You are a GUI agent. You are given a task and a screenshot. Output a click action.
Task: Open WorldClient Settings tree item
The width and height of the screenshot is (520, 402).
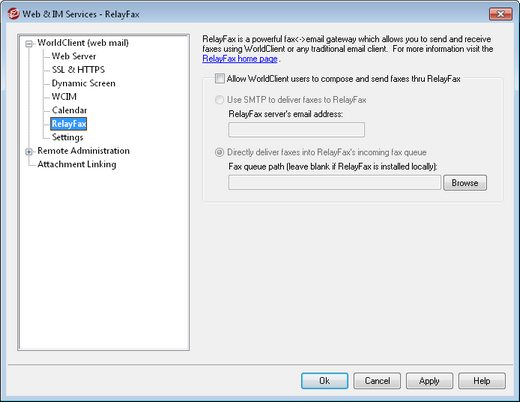pos(67,137)
